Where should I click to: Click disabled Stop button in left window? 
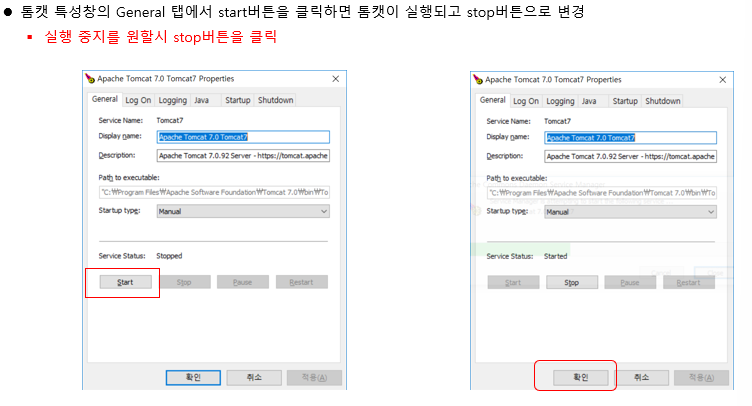[185, 282]
